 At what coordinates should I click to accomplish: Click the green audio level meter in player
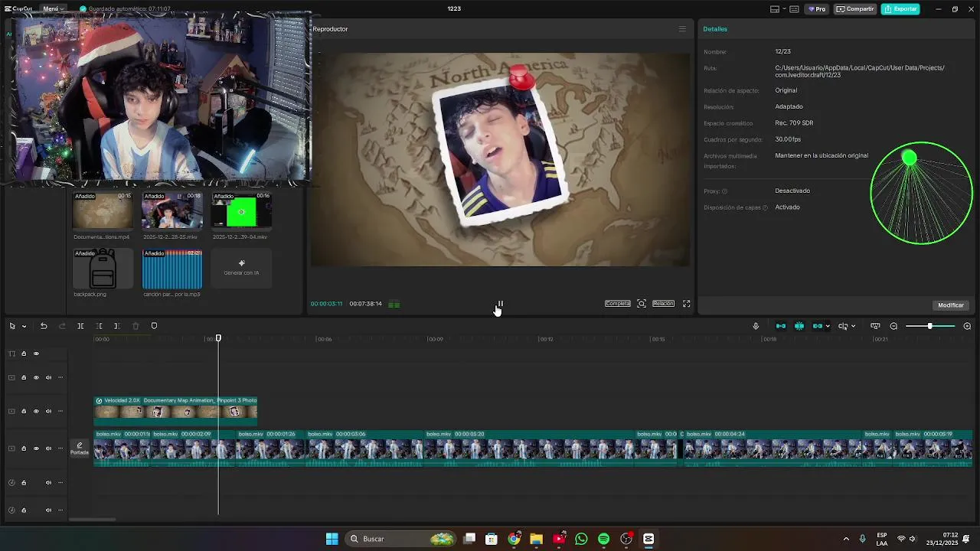coord(394,304)
